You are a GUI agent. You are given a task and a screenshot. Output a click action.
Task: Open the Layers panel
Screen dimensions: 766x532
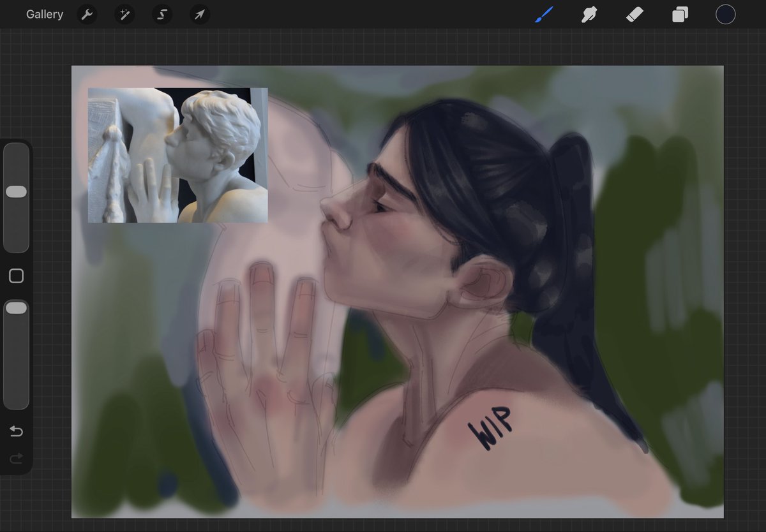pyautogui.click(x=680, y=14)
